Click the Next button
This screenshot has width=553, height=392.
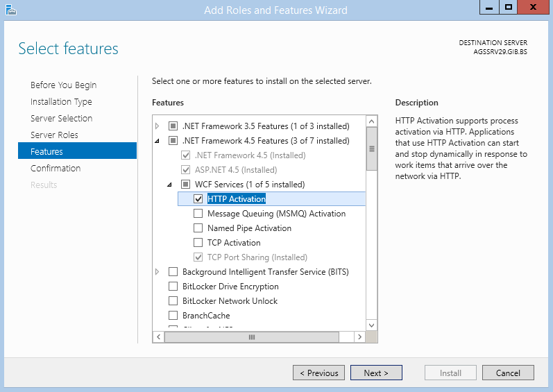[x=376, y=373]
